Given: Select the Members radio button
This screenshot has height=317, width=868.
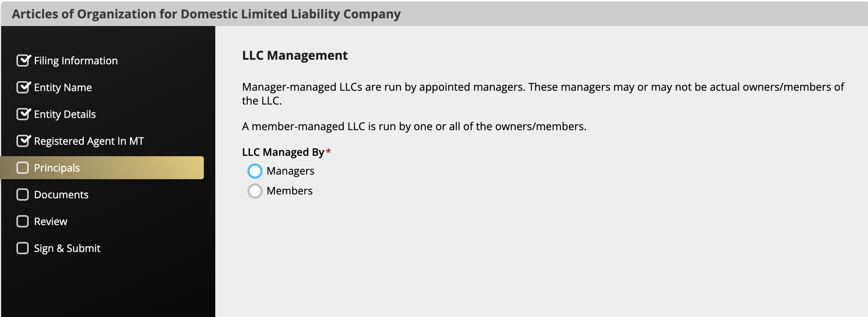Looking at the screenshot, I should [255, 191].
